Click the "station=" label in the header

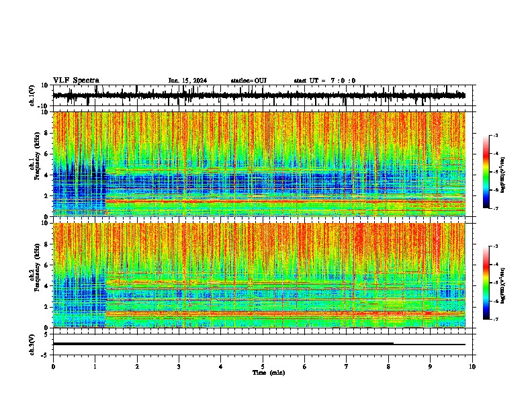(242, 81)
